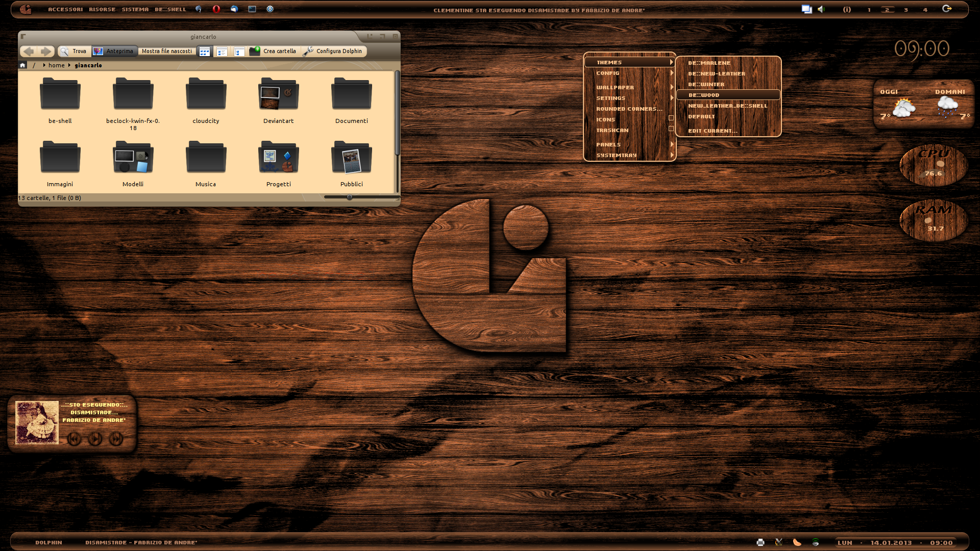
Task: Click Crea cartella button
Action: [273, 51]
